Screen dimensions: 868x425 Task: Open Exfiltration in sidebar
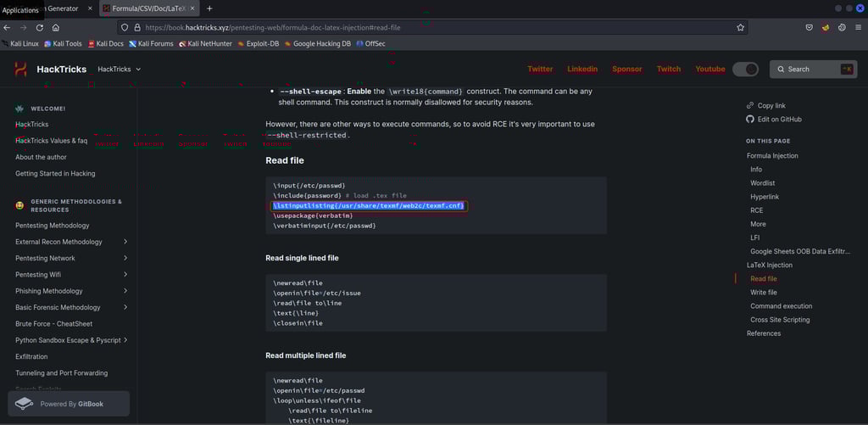(31, 356)
